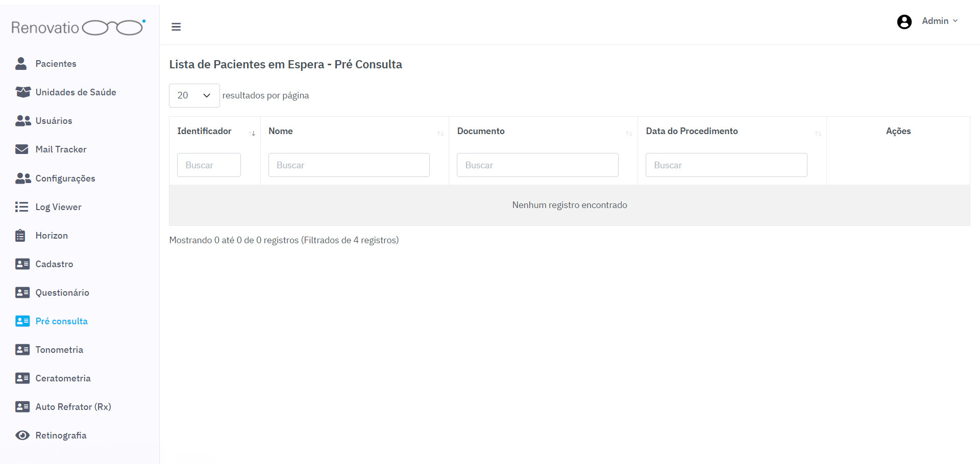
Task: Expand the Admin account dropdown
Action: coord(940,21)
